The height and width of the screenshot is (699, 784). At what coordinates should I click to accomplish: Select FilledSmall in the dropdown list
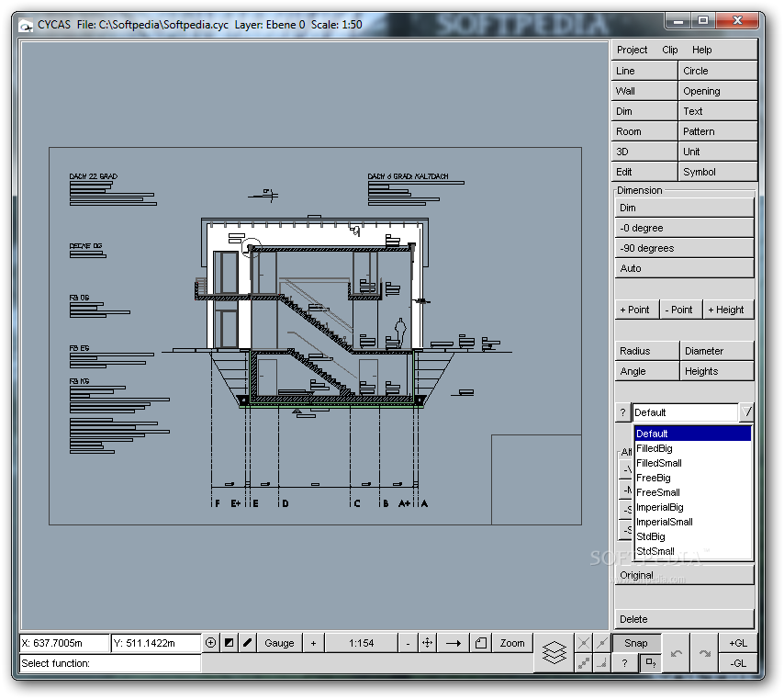(692, 463)
